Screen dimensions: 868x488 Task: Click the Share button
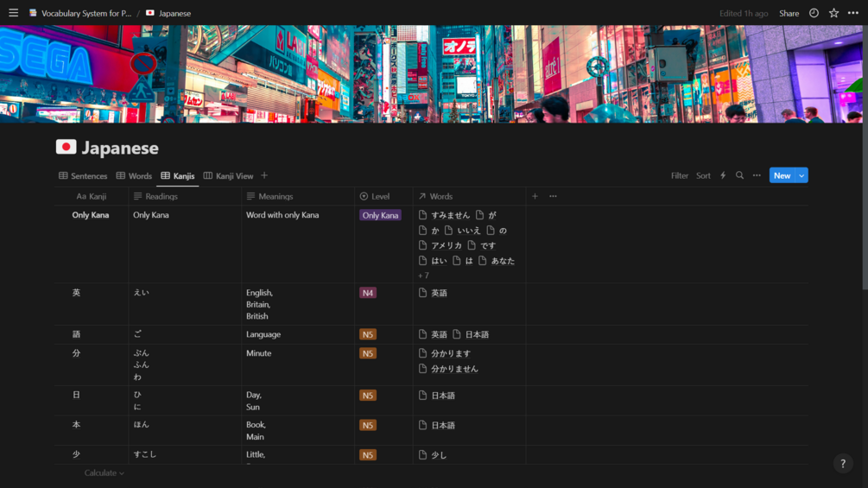789,13
